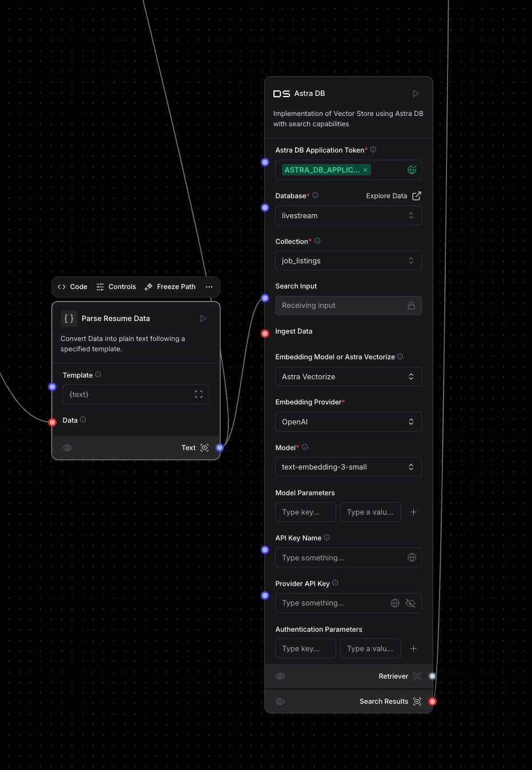Inspect Search Results output icon

pyautogui.click(x=417, y=701)
